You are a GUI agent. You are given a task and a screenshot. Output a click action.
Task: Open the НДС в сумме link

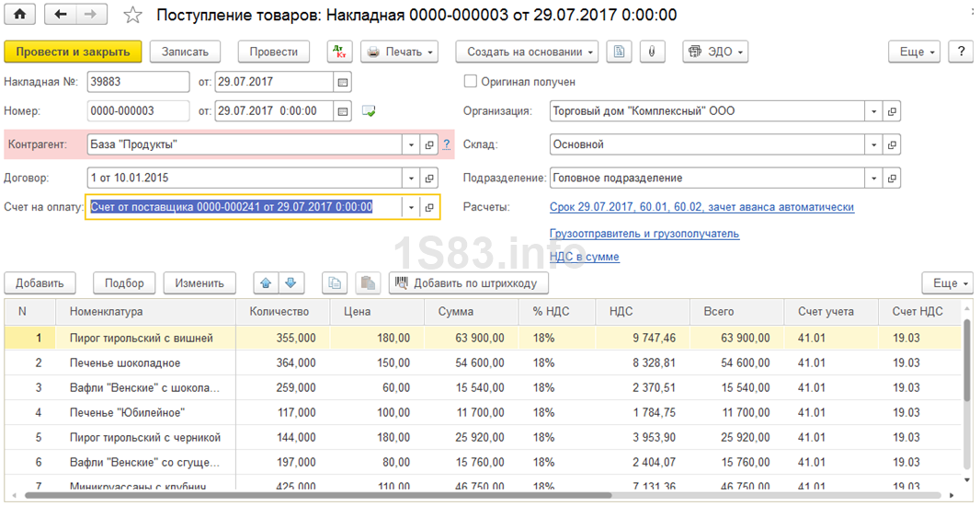[x=584, y=257]
